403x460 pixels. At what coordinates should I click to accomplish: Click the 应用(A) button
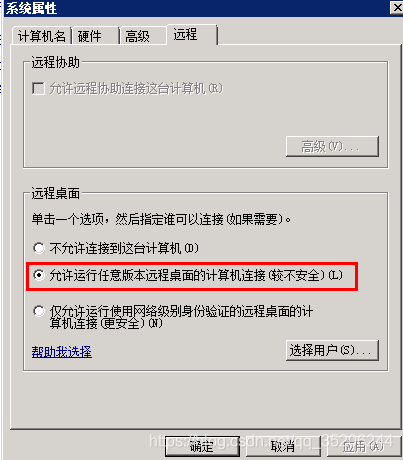pyautogui.click(x=364, y=446)
